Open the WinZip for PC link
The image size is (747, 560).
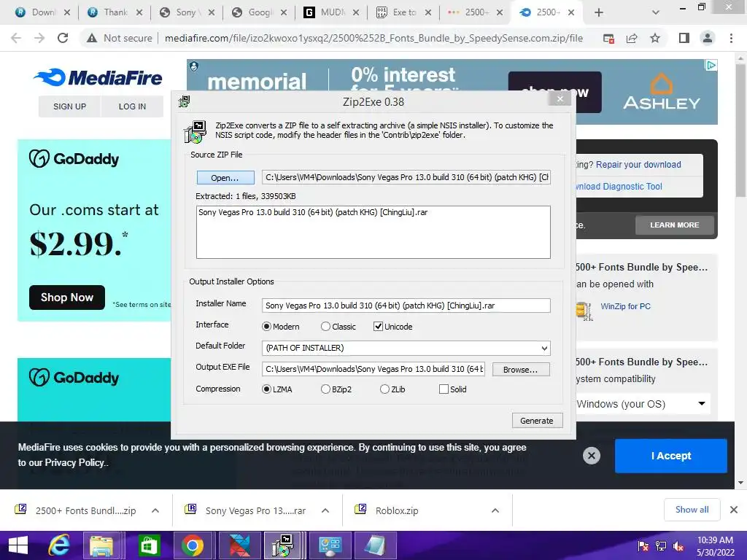coord(625,306)
